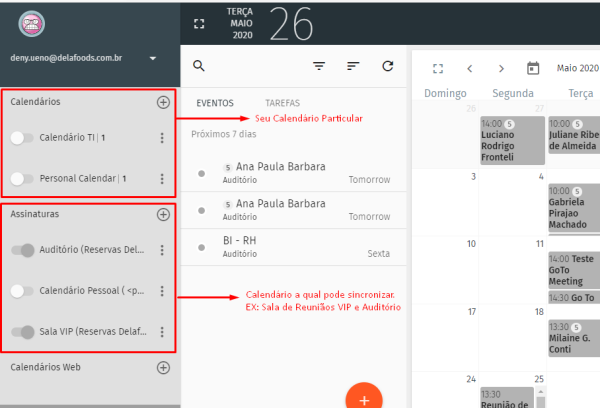Toggle the Personal Calendar switch

[22, 179]
